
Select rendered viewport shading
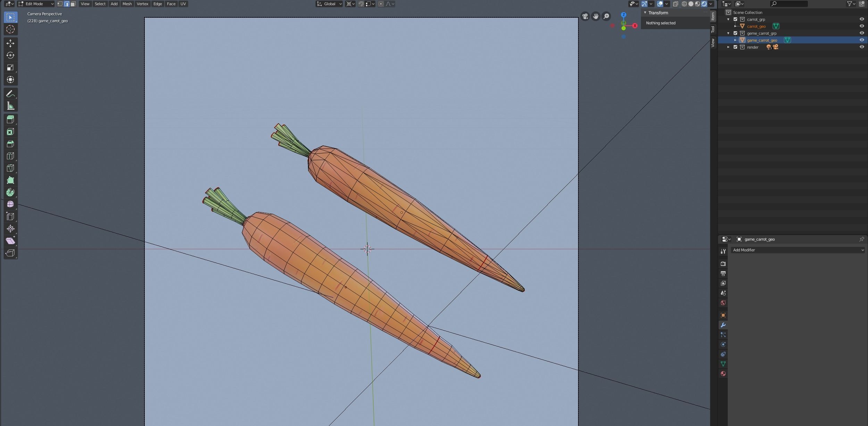coord(704,4)
